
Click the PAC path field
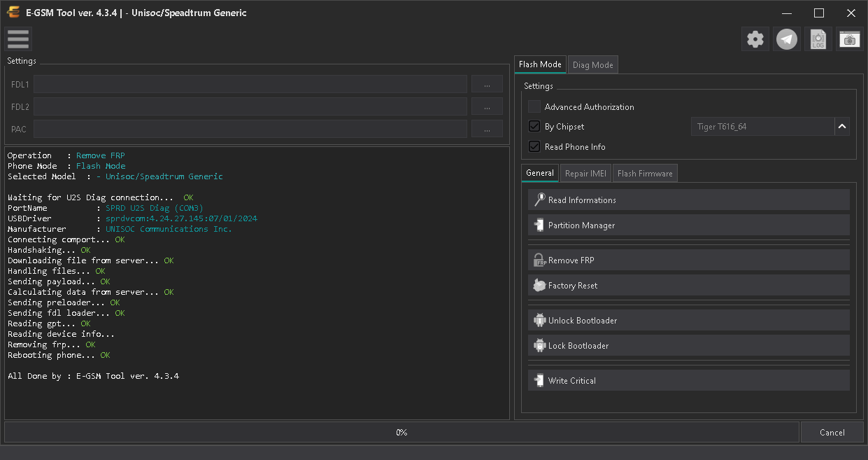(250, 129)
